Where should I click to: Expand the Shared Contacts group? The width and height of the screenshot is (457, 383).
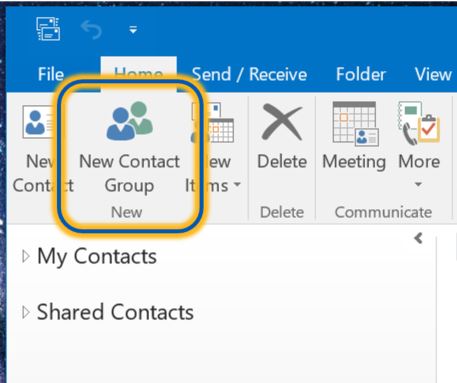[26, 312]
